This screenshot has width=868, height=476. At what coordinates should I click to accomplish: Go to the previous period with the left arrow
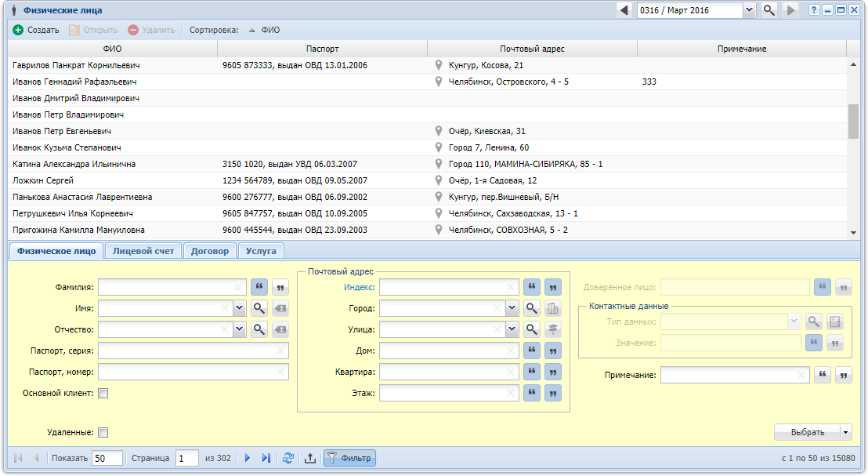click(624, 10)
